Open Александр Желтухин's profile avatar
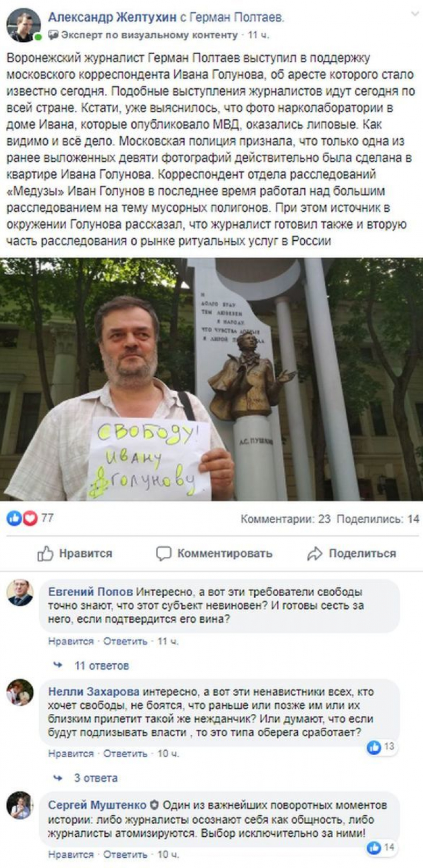 23,25
